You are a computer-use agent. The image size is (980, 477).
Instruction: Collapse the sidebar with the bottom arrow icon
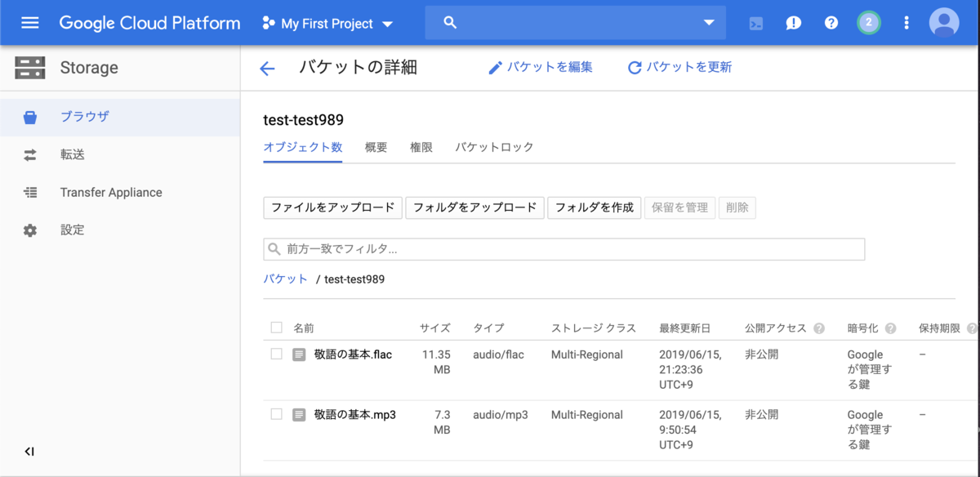click(29, 452)
